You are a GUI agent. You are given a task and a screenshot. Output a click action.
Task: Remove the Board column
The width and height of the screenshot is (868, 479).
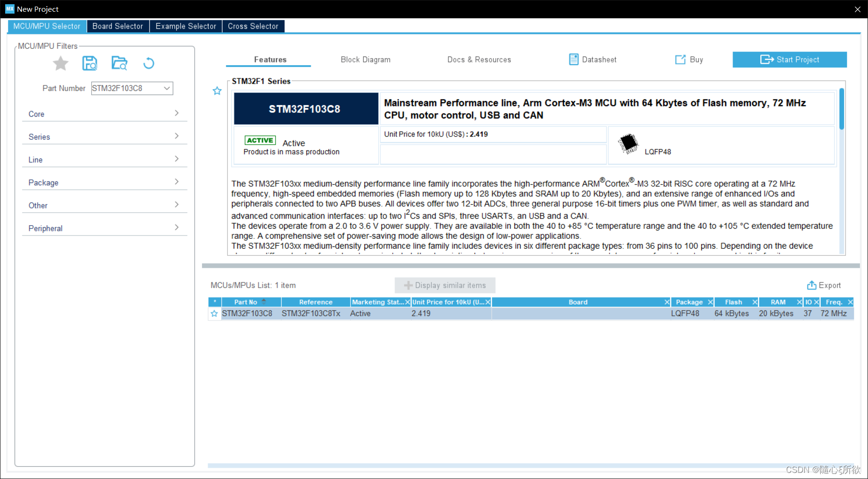pyautogui.click(x=667, y=302)
